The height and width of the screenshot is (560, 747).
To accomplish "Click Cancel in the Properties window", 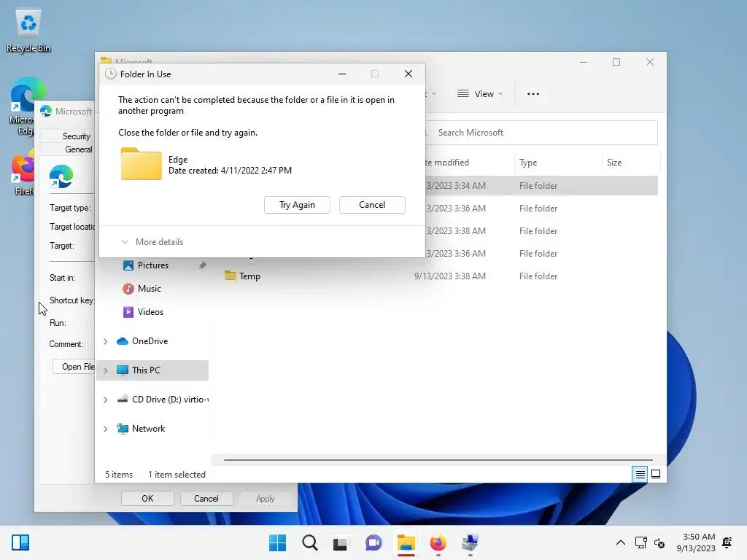I will click(x=206, y=499).
